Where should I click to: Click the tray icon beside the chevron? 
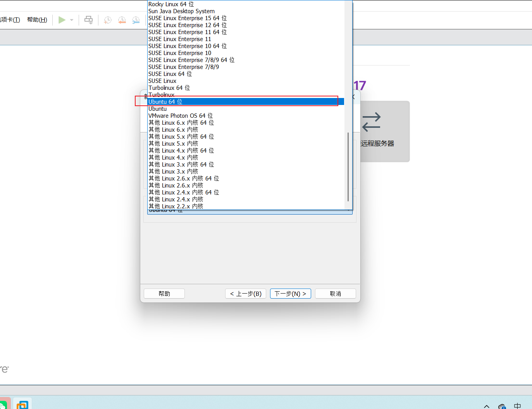(x=502, y=406)
